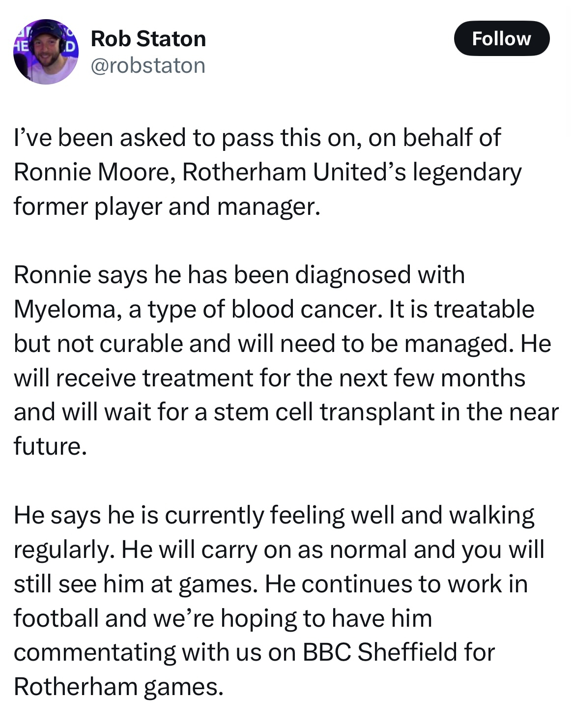This screenshot has width=575, height=728.
Task: Click the word "future." ending the second paragraph
Action: coord(50,446)
